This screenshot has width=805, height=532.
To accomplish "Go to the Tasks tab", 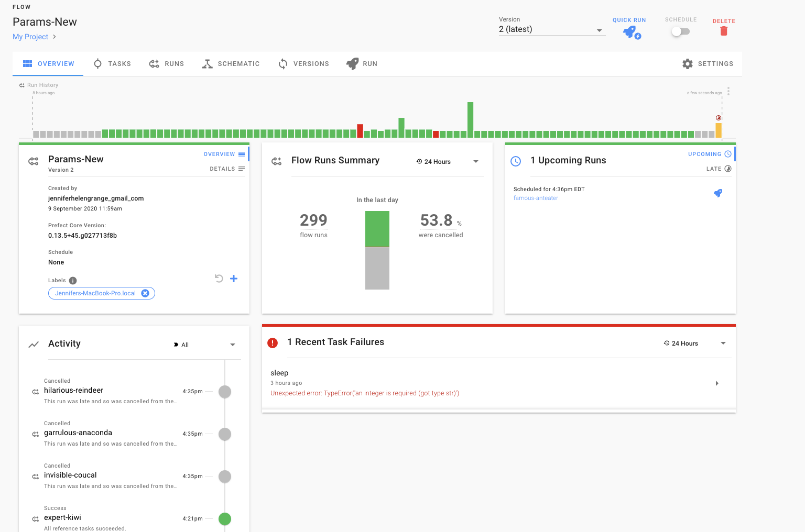I will pos(112,64).
